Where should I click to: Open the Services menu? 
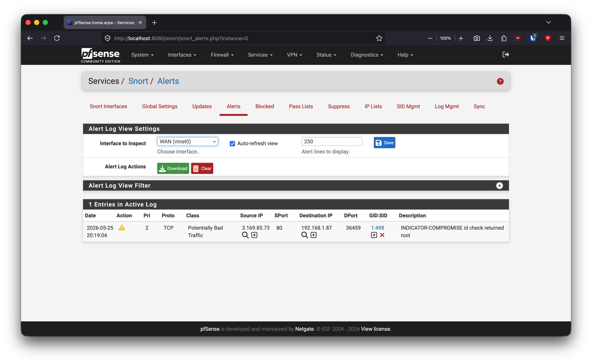(x=260, y=55)
